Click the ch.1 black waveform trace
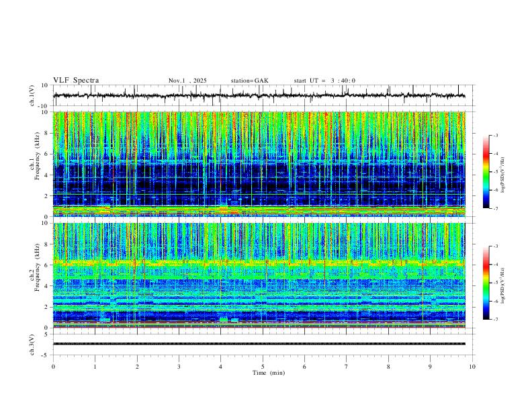Image resolution: width=532 pixels, height=411 pixels. (x=259, y=95)
